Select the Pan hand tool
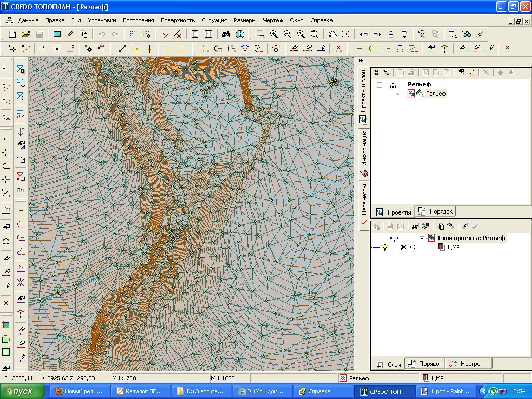Screen dimensions: 532x399 (332, 34)
